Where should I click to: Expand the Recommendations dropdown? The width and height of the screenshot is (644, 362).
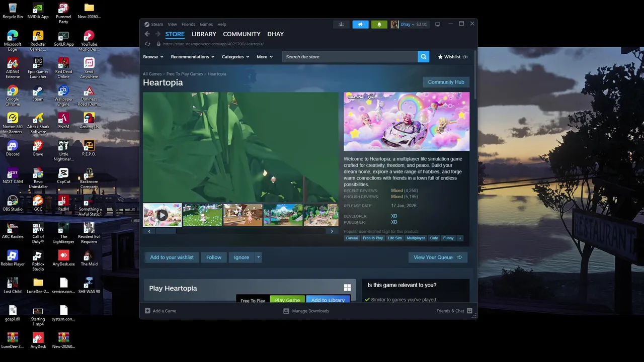[193, 57]
